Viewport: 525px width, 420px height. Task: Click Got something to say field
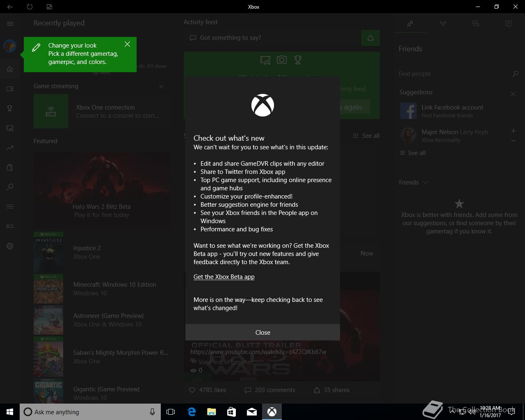point(272,38)
